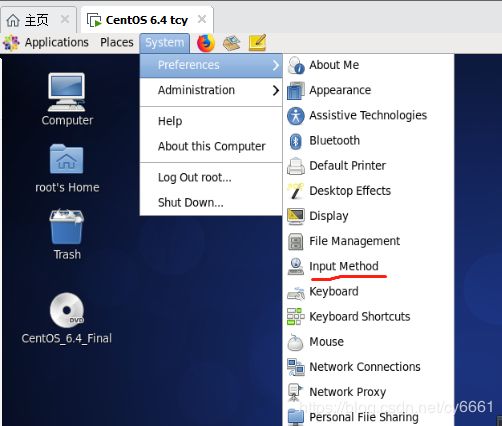
Task: Select Preferences in System menu
Action: [x=211, y=65]
